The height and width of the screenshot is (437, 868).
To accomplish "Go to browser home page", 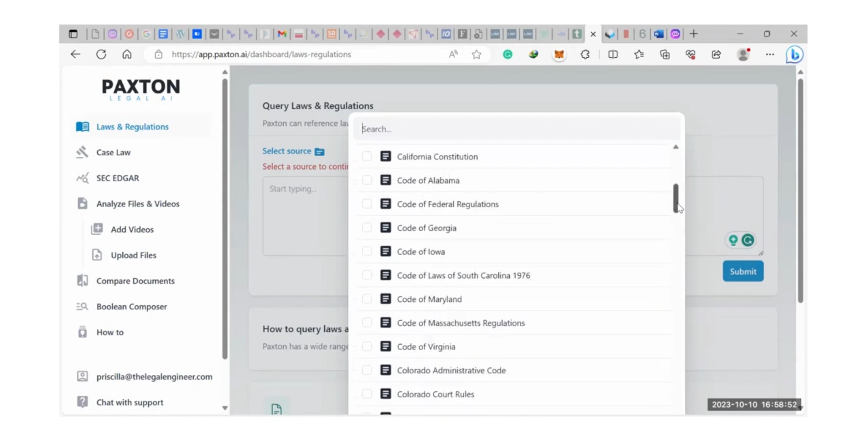I will (127, 55).
